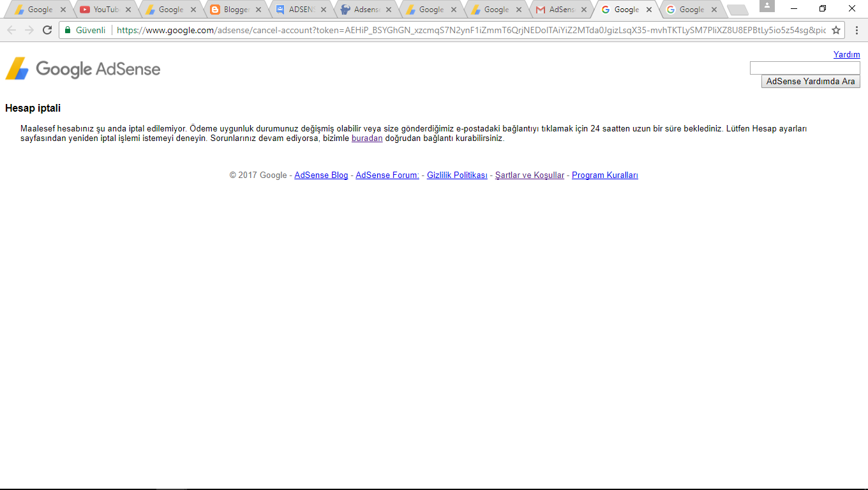Image resolution: width=868 pixels, height=490 pixels.
Task: Open the Gizlilik Politikası link
Action: point(457,175)
